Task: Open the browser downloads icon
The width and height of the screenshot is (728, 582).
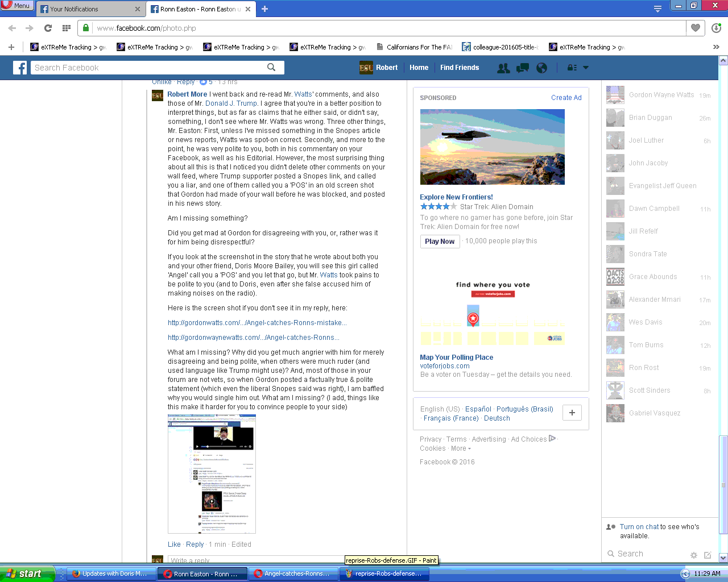Action: [x=716, y=28]
